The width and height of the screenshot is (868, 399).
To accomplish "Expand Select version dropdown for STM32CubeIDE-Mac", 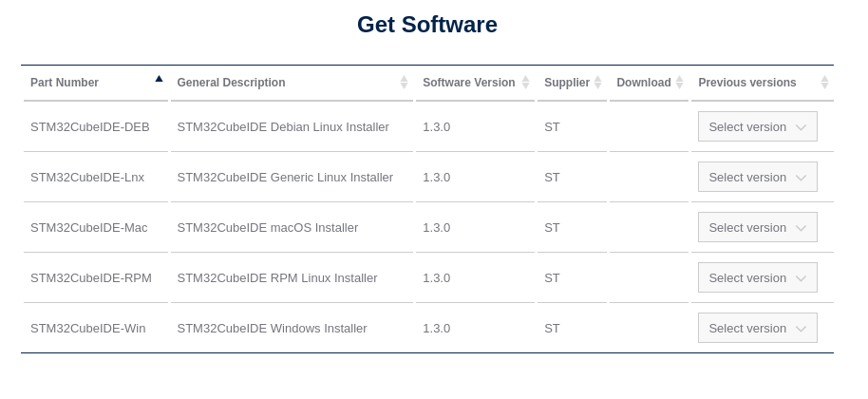I will 757,228.
